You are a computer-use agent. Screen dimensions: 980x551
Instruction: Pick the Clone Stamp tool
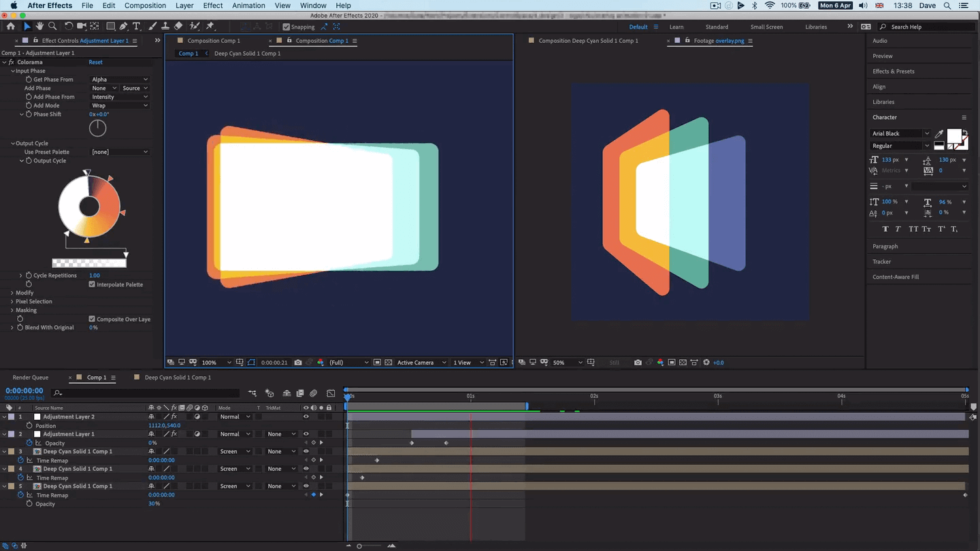[x=165, y=27]
